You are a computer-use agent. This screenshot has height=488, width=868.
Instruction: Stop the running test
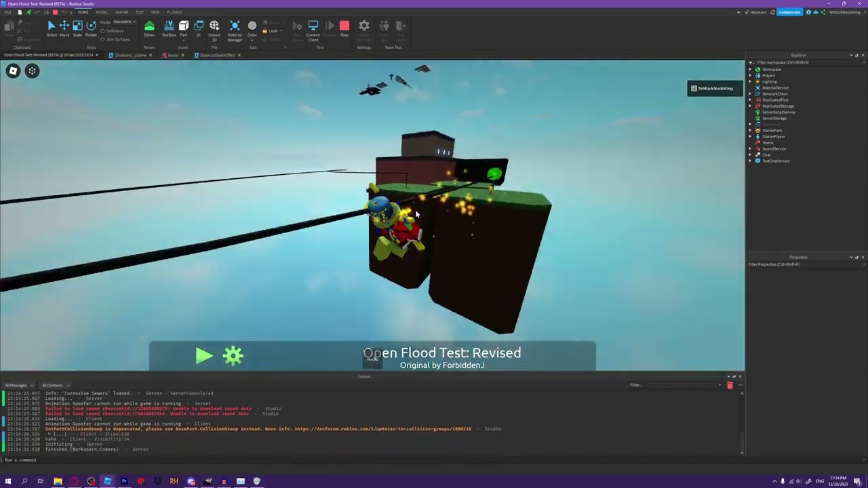coord(344,28)
